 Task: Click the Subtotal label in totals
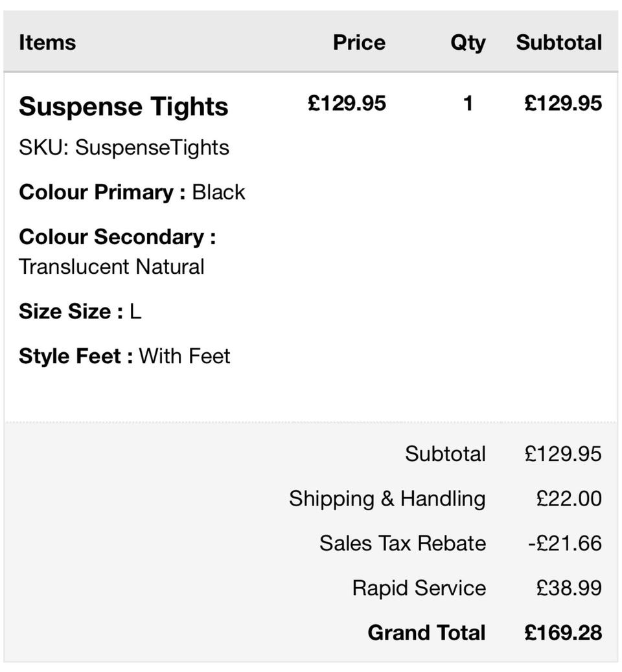(x=445, y=454)
